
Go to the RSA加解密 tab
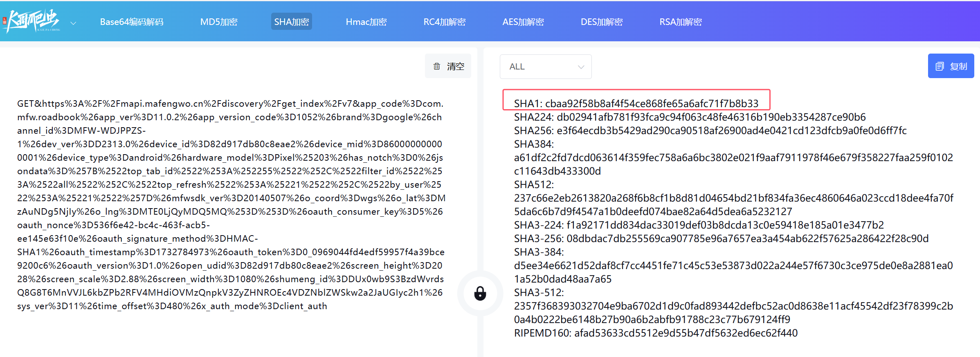click(x=681, y=22)
